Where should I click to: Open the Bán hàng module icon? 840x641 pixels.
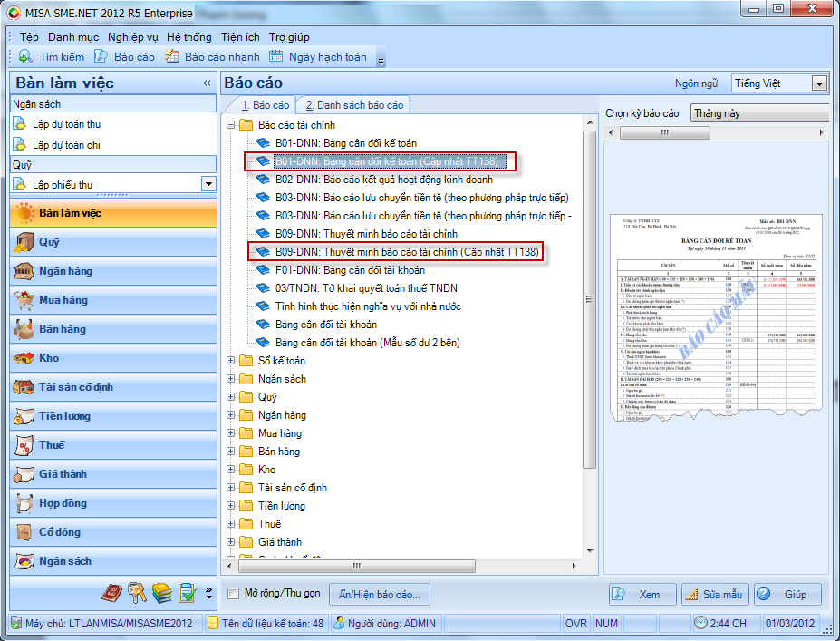point(23,329)
